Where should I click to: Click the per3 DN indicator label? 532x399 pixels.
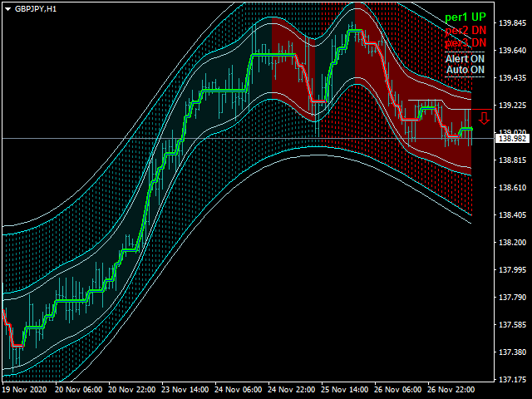pyautogui.click(x=465, y=42)
